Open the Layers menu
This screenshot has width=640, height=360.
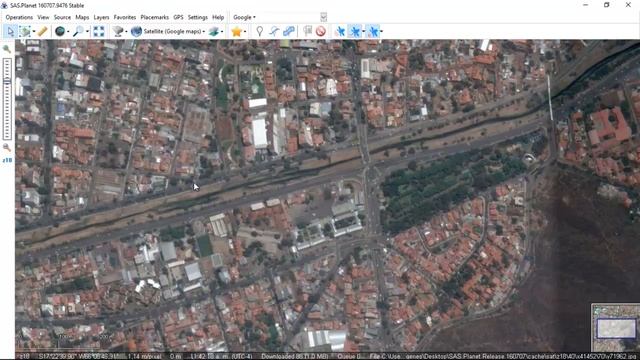pyautogui.click(x=101, y=17)
